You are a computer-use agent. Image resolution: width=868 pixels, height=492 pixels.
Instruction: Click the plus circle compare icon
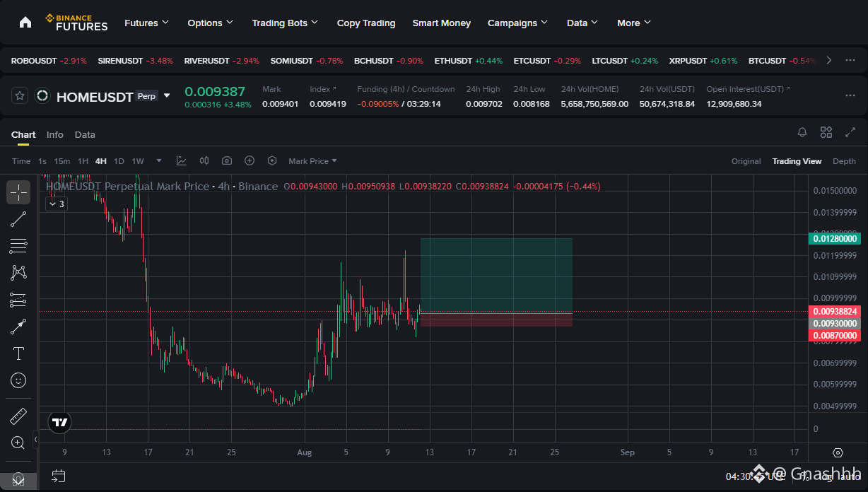point(250,160)
